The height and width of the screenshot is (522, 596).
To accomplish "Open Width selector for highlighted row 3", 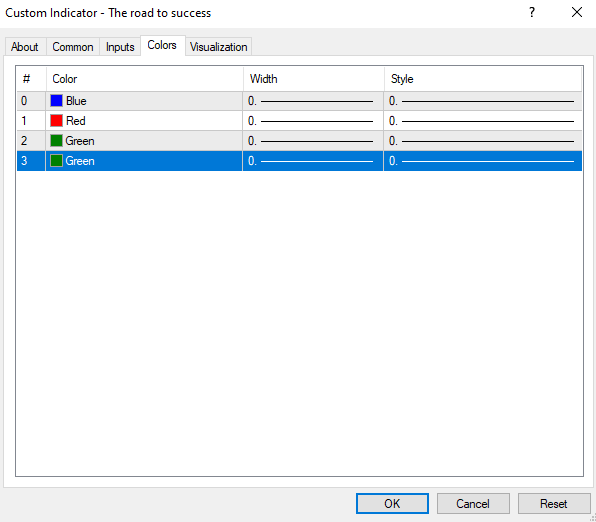I will [313, 161].
